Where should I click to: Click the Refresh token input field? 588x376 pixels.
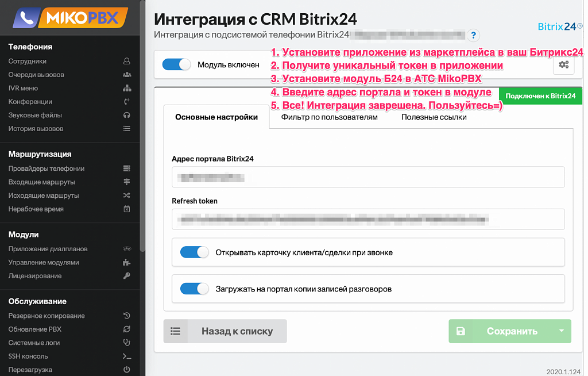click(368, 219)
